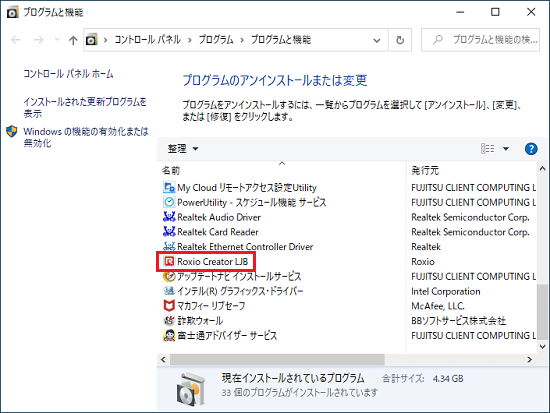Maximize the プログラムと機能 window
550x413 pixels.
point(495,12)
